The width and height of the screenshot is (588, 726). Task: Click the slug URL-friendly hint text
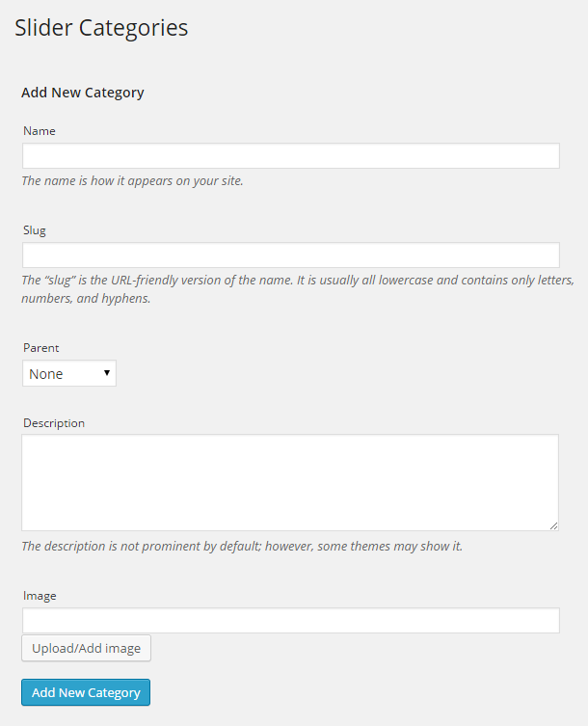pos(297,281)
